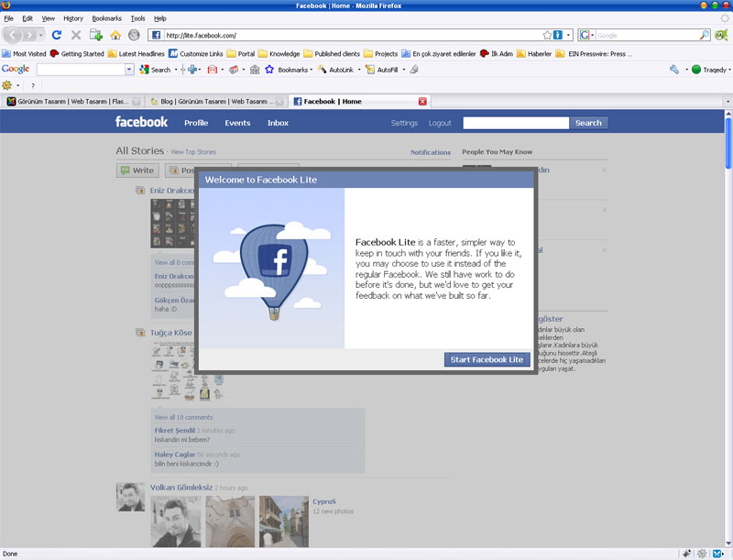This screenshot has width=733, height=560.
Task: Click the globe icon in the navigation toolbar
Action: [x=134, y=35]
